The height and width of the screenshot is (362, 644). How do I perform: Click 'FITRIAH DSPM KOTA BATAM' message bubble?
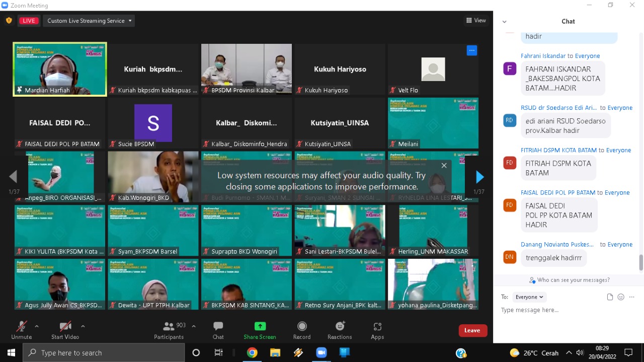coord(558,168)
